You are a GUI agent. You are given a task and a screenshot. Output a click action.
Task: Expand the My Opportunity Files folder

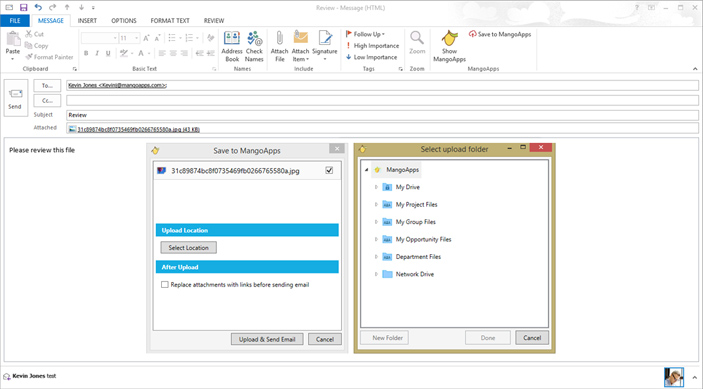click(376, 240)
